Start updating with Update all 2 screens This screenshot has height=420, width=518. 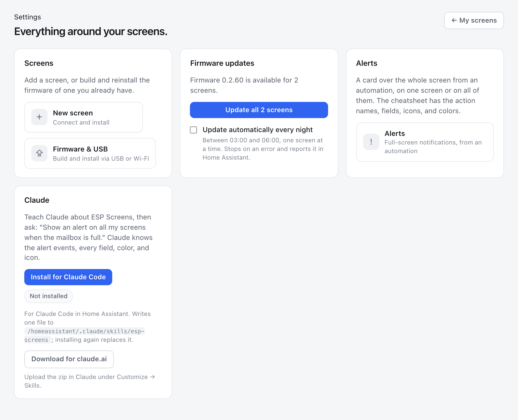[259, 110]
